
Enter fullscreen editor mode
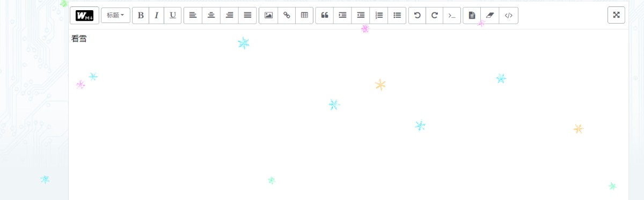point(616,15)
